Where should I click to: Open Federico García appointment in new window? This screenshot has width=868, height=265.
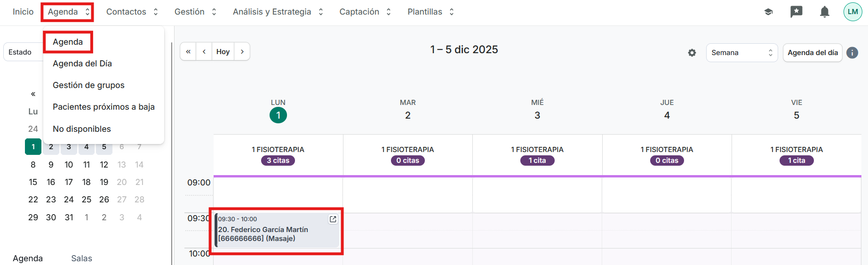coord(333,219)
